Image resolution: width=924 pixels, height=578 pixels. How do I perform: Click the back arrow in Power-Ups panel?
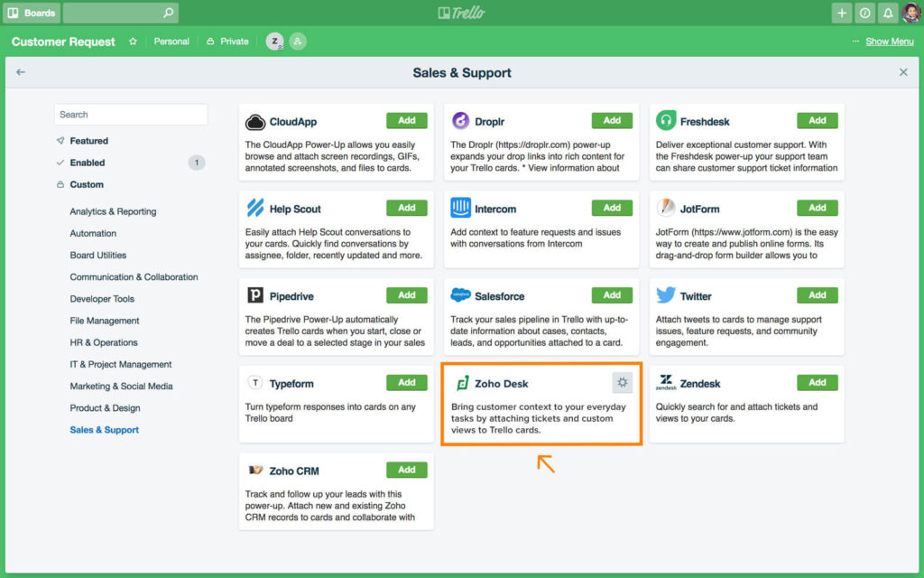pyautogui.click(x=21, y=72)
